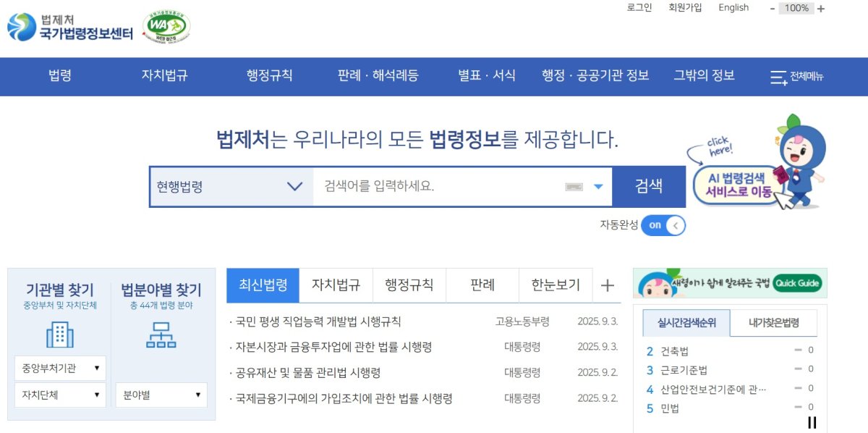The image size is (868, 433).
Task: Expand the 현행법령 search category dropdown
Action: coord(231,187)
